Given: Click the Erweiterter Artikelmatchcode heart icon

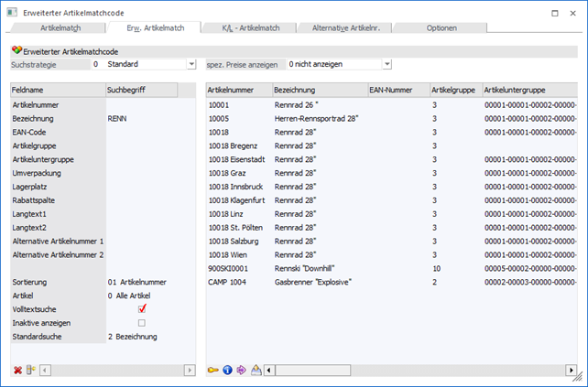Looking at the screenshot, I should [x=16, y=50].
